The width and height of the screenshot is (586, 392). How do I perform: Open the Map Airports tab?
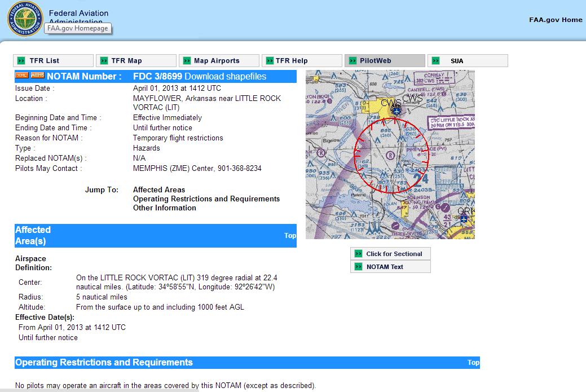217,61
